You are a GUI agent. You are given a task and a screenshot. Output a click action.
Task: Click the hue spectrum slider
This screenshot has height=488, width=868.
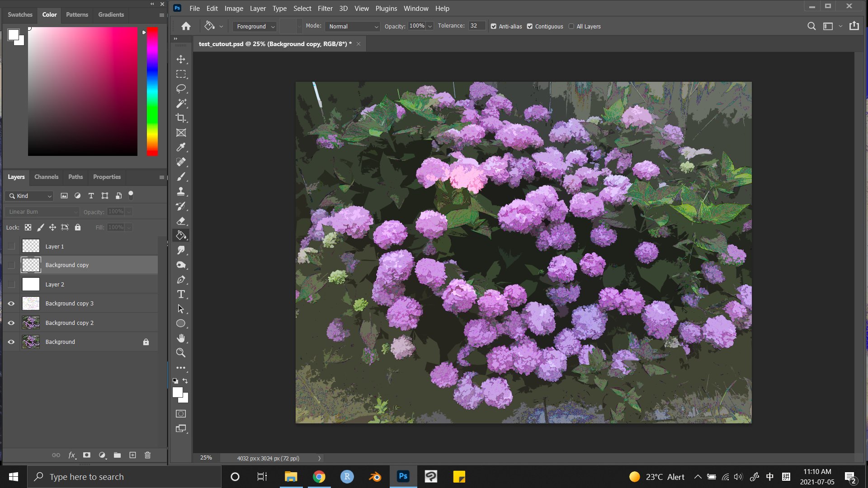pos(152,91)
